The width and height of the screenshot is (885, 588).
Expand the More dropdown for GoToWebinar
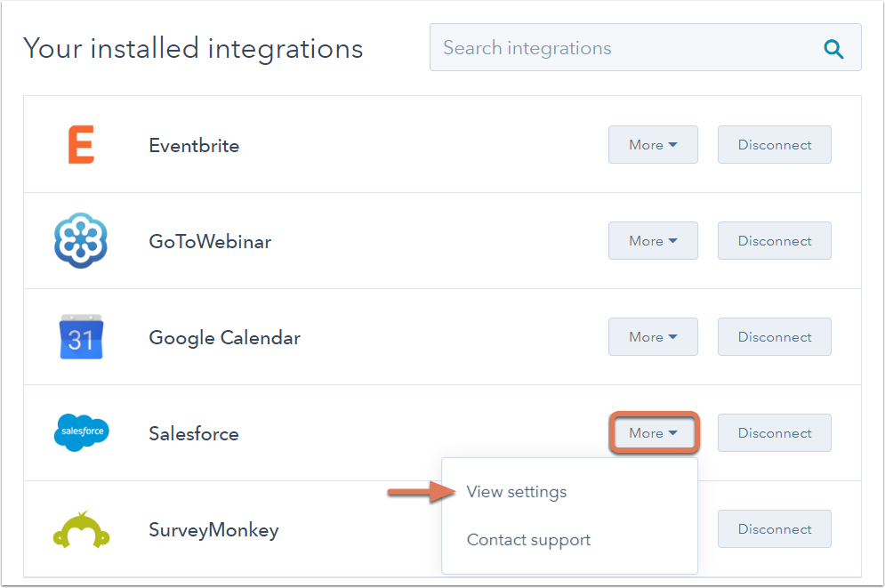pyautogui.click(x=653, y=241)
